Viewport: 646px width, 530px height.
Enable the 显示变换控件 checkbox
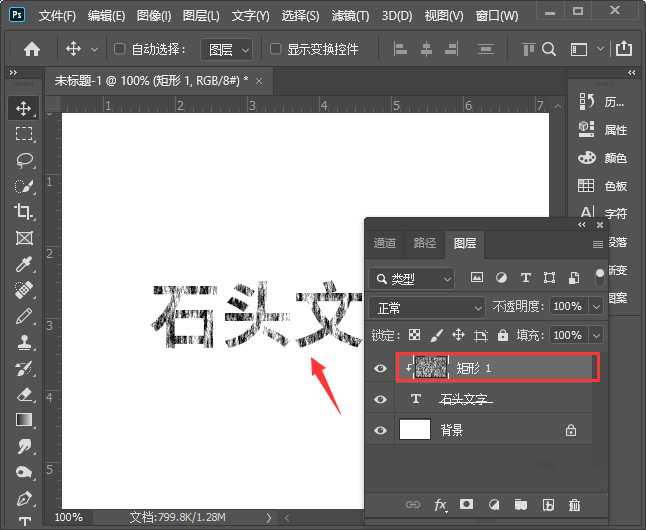coord(276,48)
